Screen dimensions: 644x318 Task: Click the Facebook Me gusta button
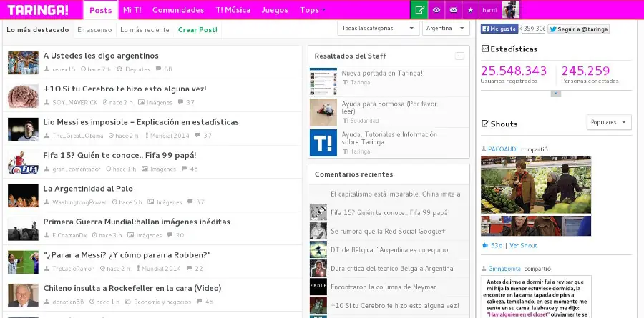coord(499,29)
